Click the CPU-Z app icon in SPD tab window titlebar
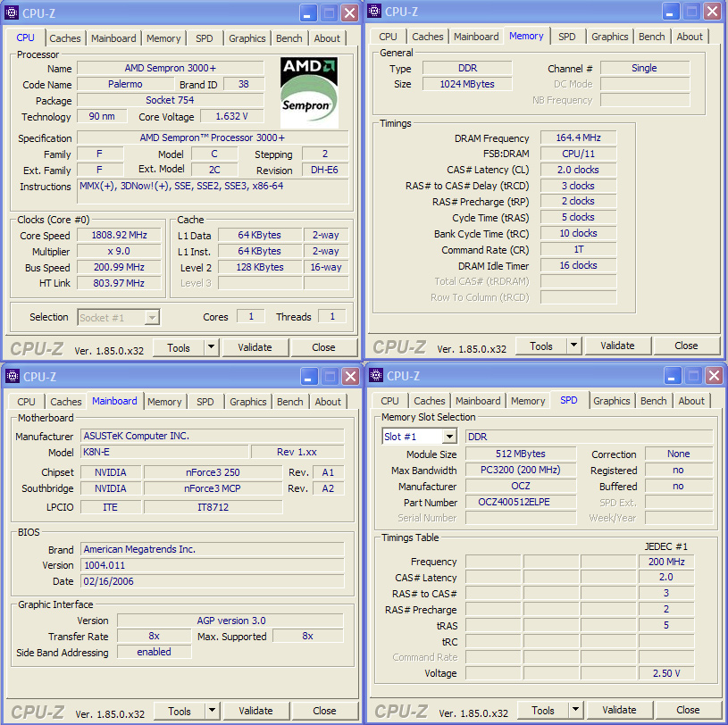 375,375
